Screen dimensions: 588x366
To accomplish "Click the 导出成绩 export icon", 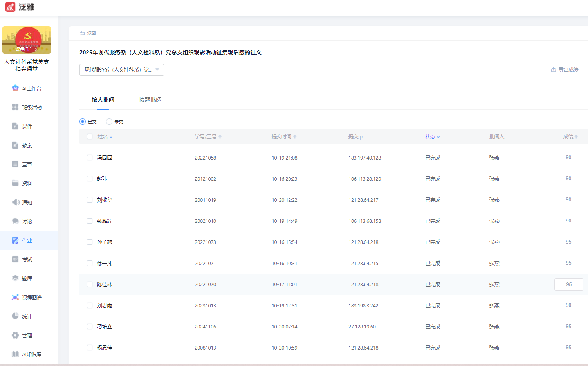I will pos(554,70).
